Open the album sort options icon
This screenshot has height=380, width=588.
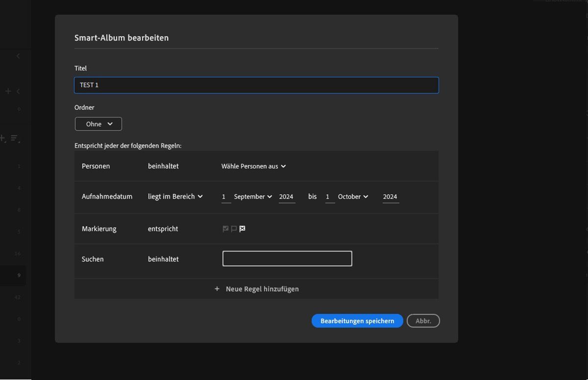(15, 139)
